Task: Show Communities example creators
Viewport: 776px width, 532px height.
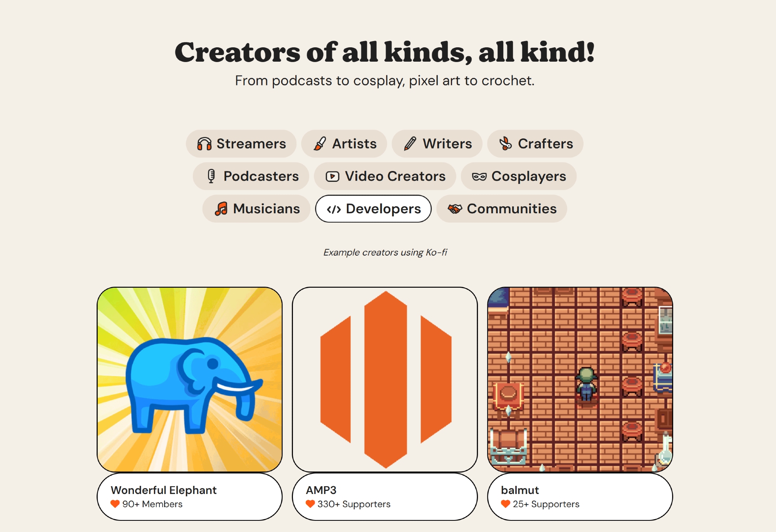Action: pos(501,209)
